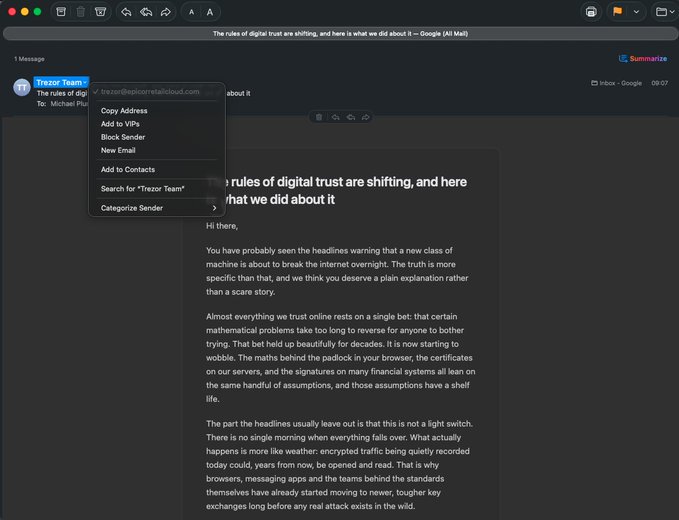Reply using the toolbar reply arrow

tap(126, 12)
